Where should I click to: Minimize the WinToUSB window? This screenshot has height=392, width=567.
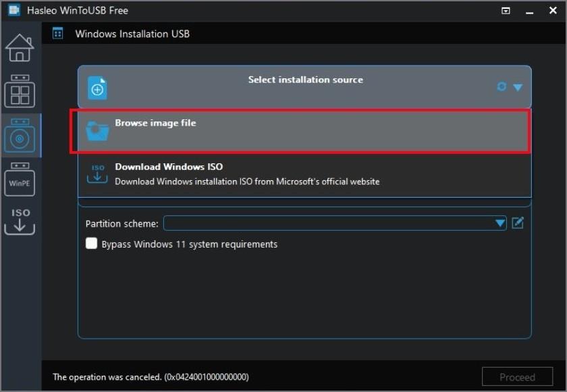point(530,11)
